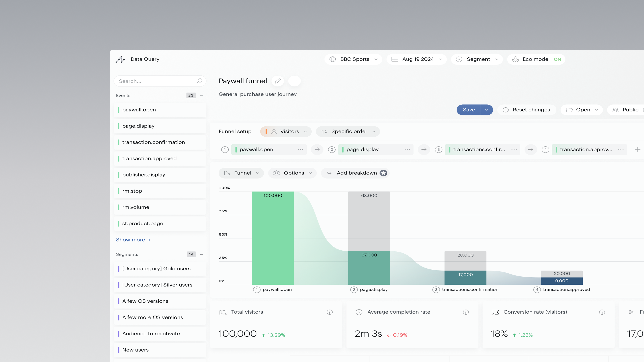Collapse the Segments section
Screen dimensions: 644x362
pos(202,254)
